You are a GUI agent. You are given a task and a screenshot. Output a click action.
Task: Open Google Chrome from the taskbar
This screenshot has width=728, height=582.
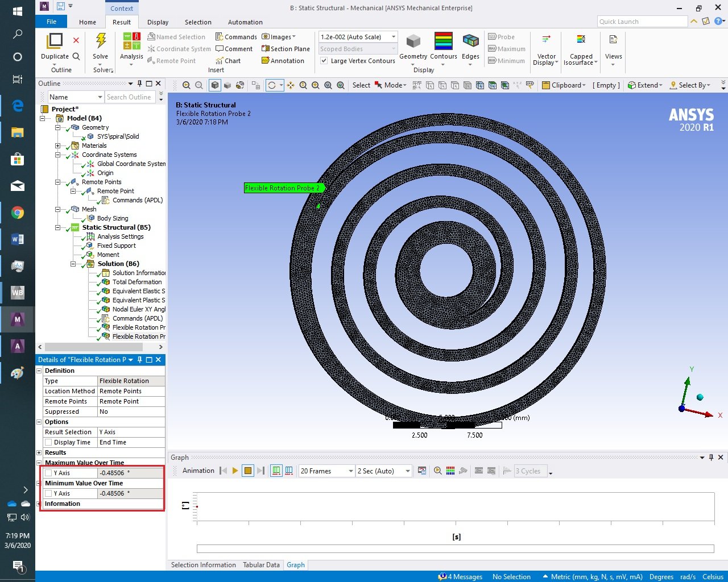17,213
